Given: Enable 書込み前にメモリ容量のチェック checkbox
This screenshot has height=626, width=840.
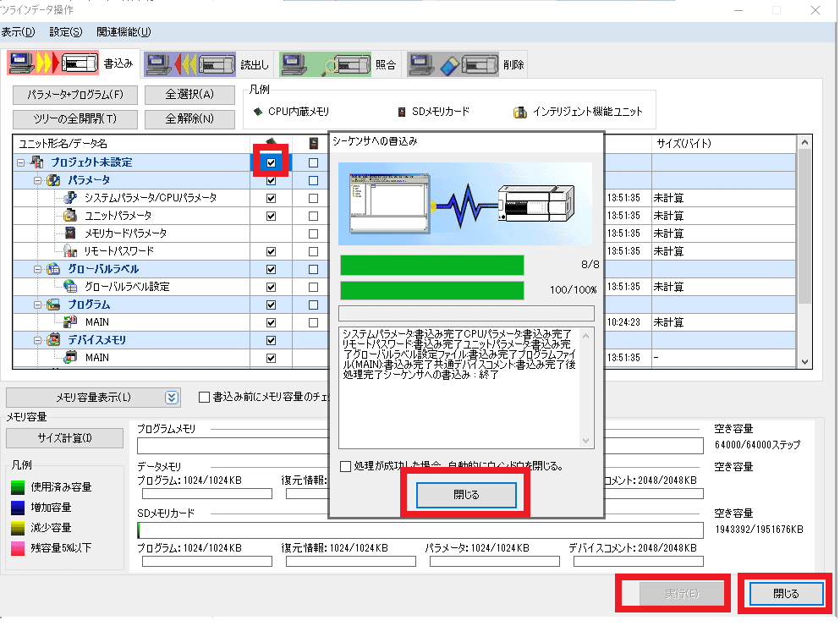Looking at the screenshot, I should click(x=204, y=397).
